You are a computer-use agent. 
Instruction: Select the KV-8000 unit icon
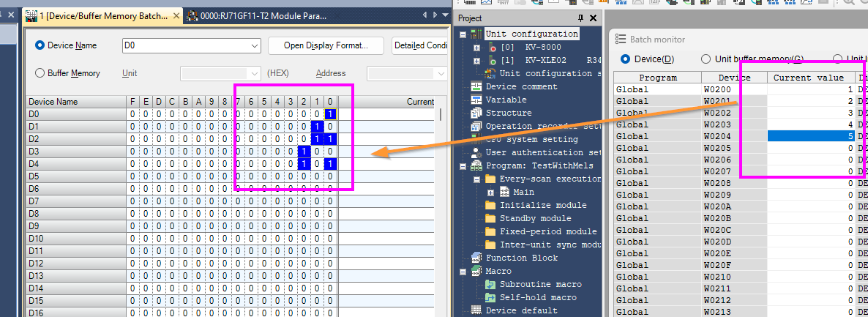point(494,47)
